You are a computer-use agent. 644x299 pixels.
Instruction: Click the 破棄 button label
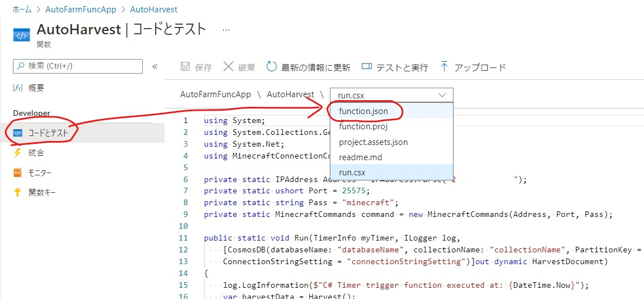[x=247, y=67]
